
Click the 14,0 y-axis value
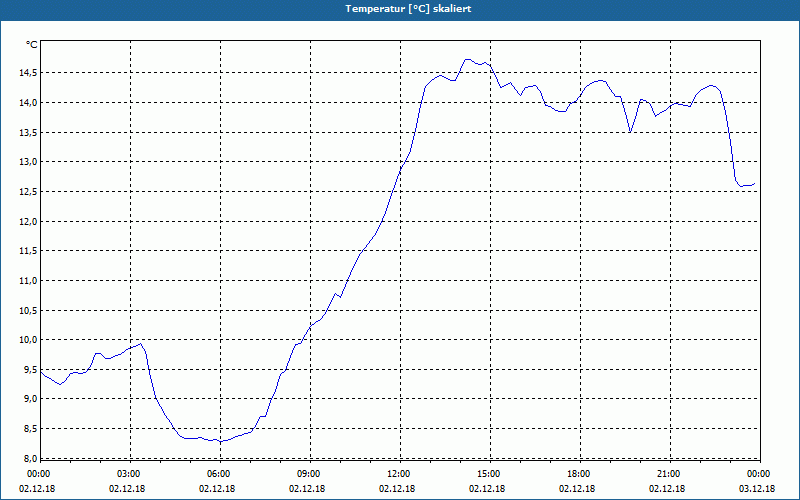[x=29, y=103]
